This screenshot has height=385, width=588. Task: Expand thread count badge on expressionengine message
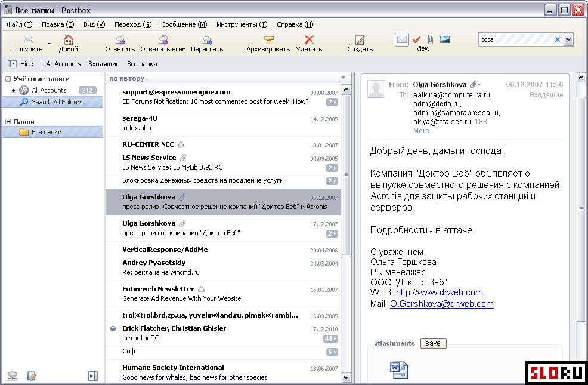coord(332,102)
